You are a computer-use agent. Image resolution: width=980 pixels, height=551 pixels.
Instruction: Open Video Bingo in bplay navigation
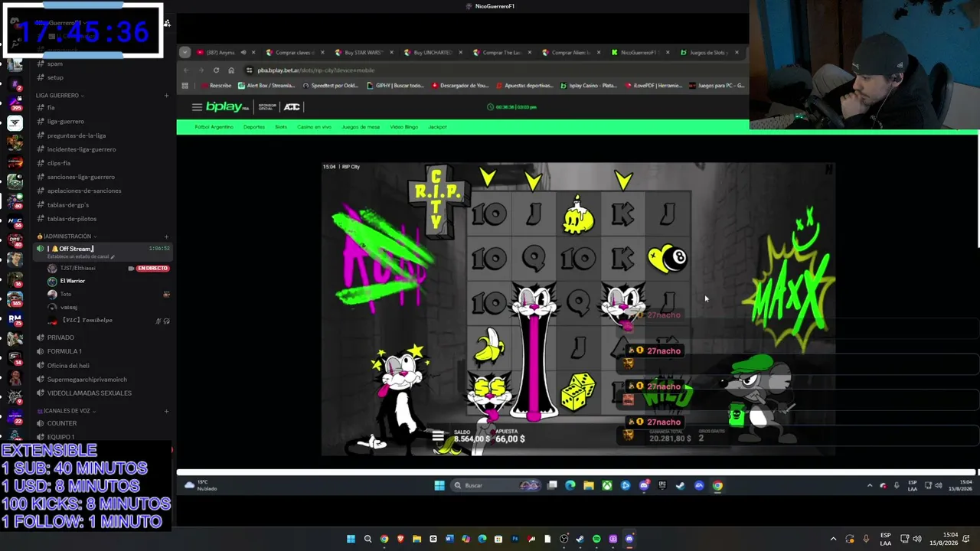[404, 127]
